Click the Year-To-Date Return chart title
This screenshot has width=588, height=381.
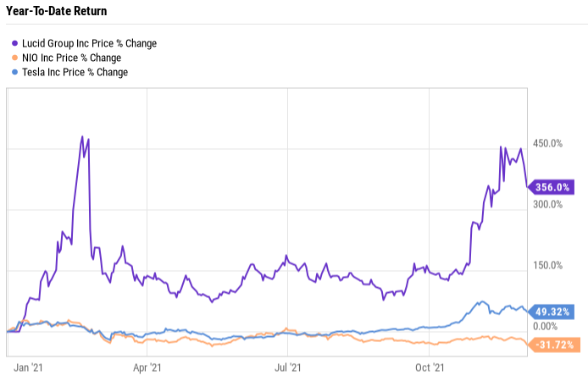(57, 12)
